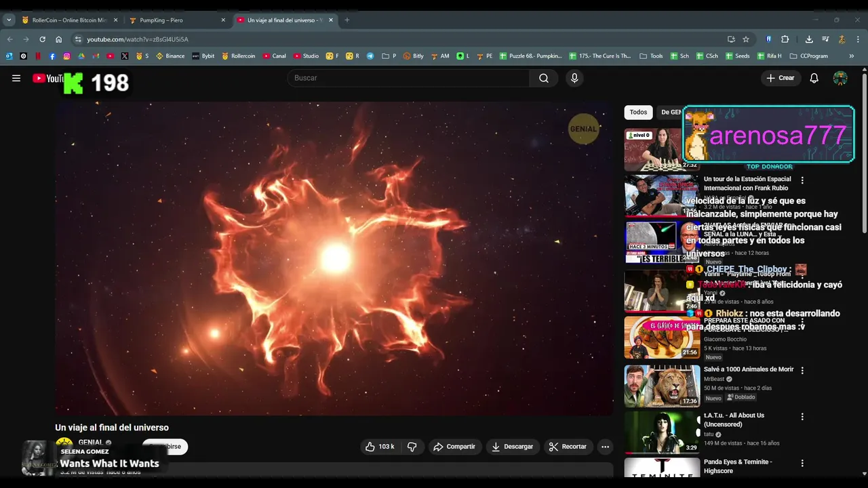Open more actions (three dots) under video
Screen dimensions: 868x488
pos(605,447)
